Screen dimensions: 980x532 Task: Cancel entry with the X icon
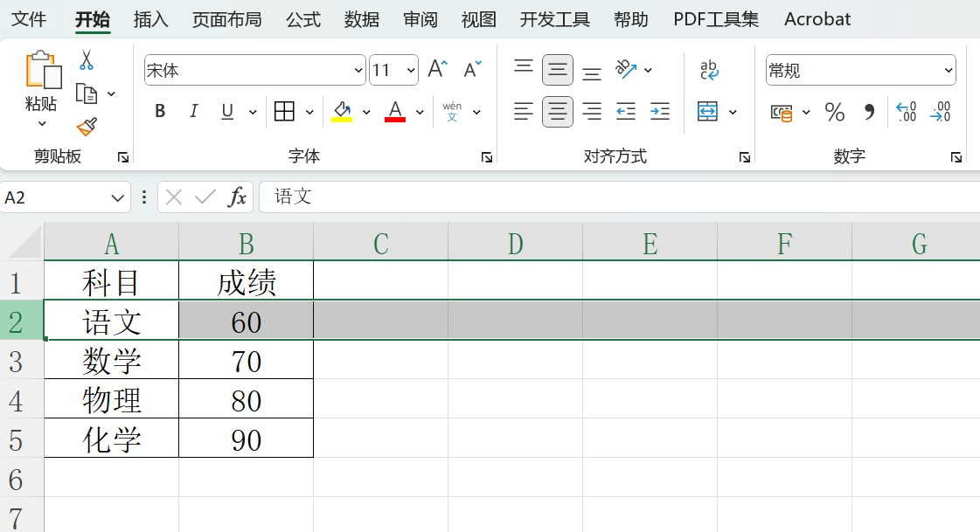point(174,197)
